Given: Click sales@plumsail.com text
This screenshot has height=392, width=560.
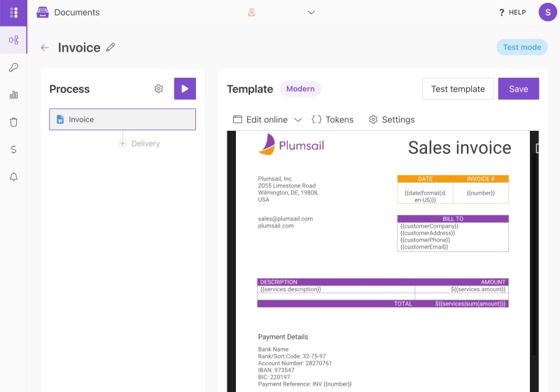Looking at the screenshot, I should 286,218.
